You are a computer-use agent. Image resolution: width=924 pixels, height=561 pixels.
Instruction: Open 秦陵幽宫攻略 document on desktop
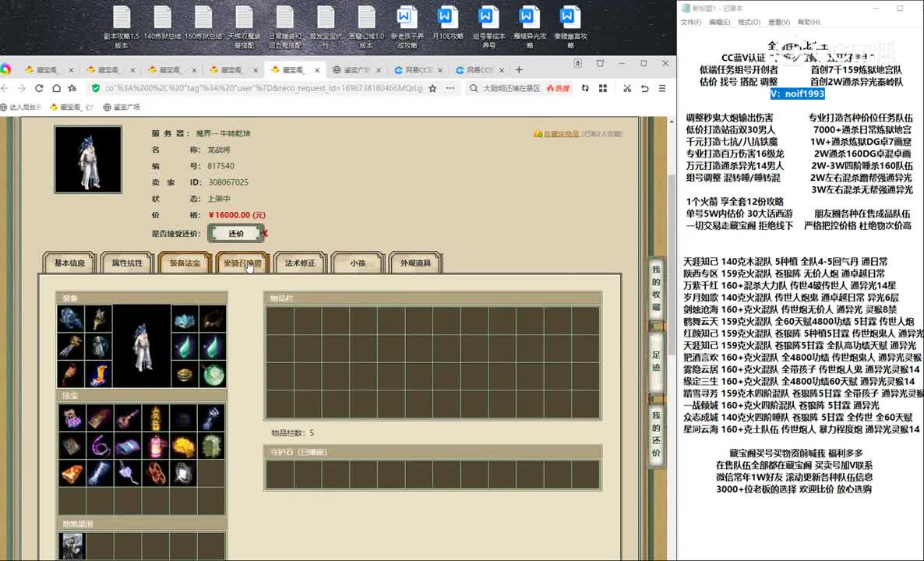[570, 28]
